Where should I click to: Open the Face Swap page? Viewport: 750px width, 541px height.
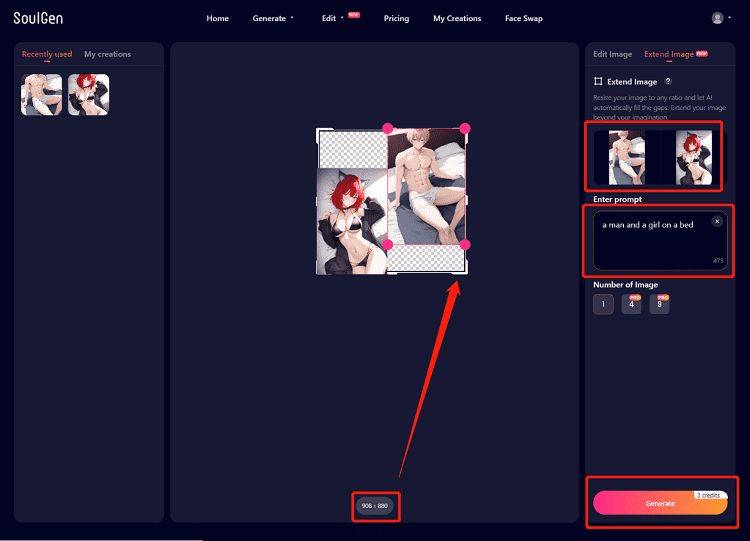click(524, 18)
